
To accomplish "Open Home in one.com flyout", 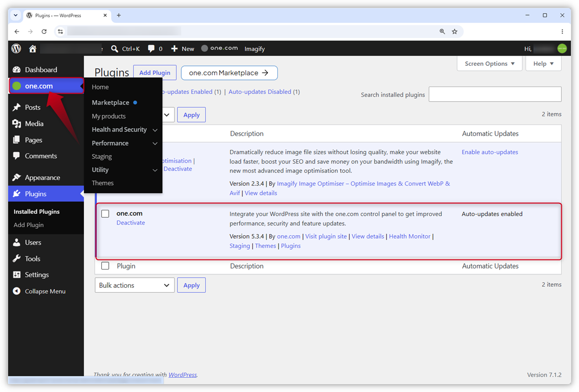I will pos(100,87).
